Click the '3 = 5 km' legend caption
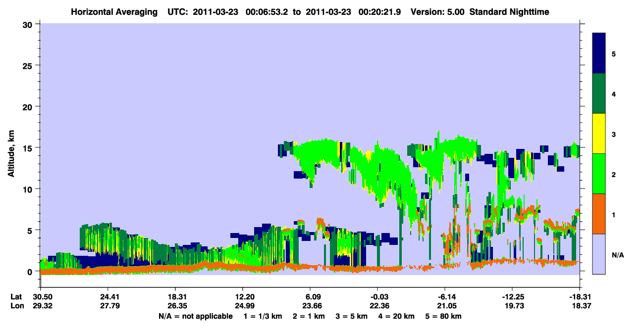This screenshot has width=644, height=330. point(351,316)
